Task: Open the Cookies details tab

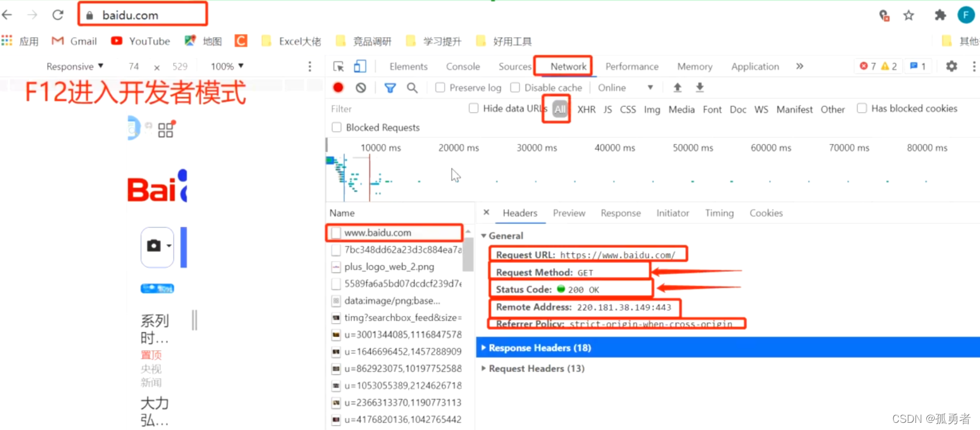Action: (x=766, y=213)
